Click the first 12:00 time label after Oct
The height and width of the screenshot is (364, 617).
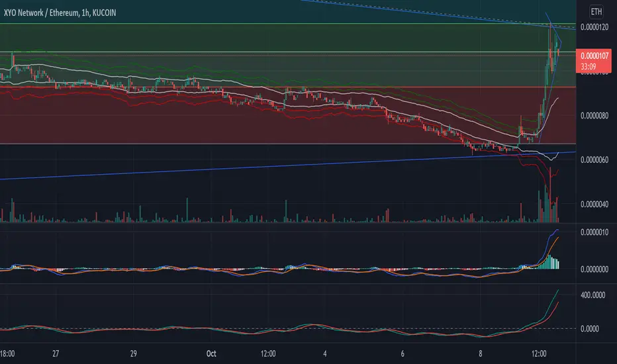(268, 354)
